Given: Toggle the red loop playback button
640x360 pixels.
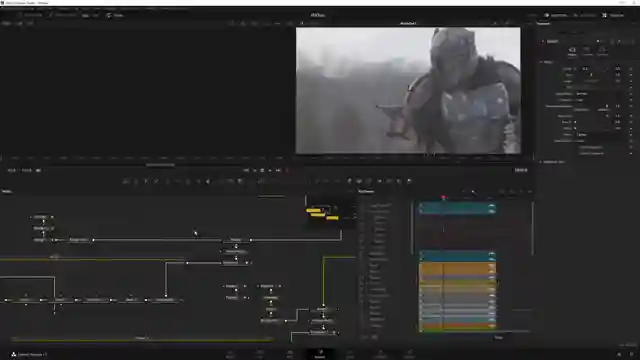Looking at the screenshot, I should pyautogui.click(x=287, y=170).
